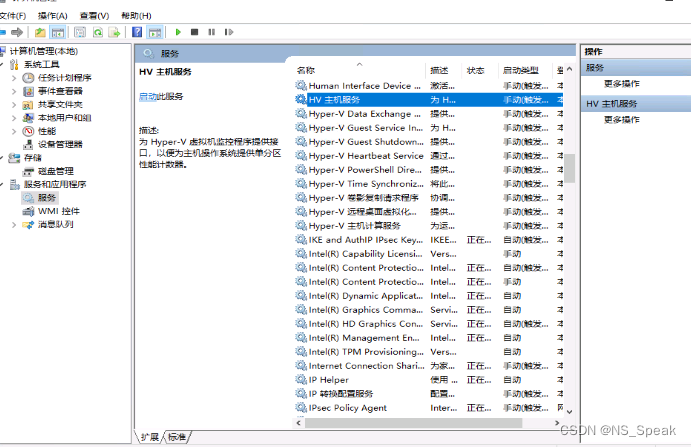Stop the service with the square stop icon
This screenshot has width=691, height=447.
pos(194,32)
